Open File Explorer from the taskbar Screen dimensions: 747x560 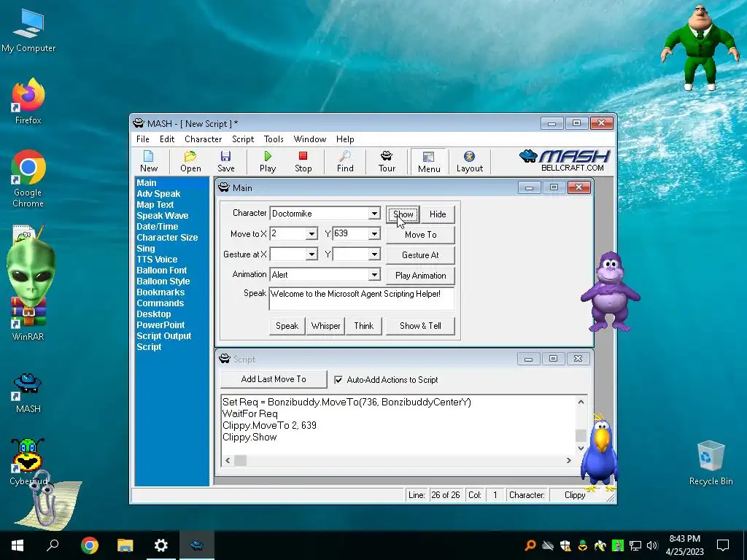(x=125, y=545)
